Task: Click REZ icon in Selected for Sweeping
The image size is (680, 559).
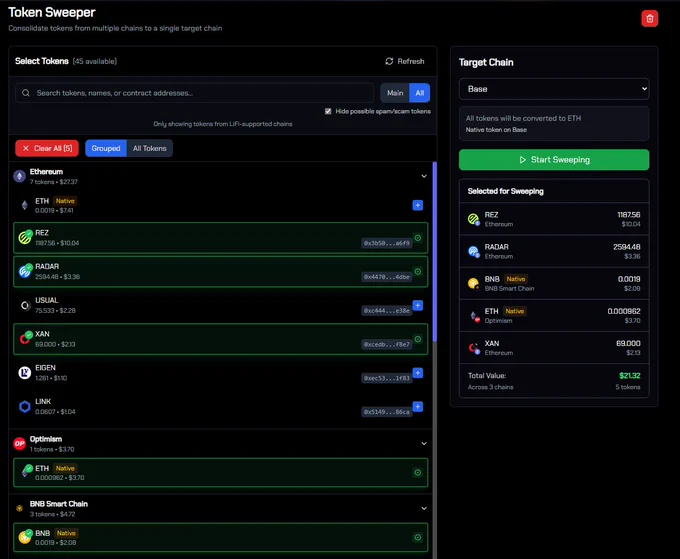Action: (x=473, y=219)
